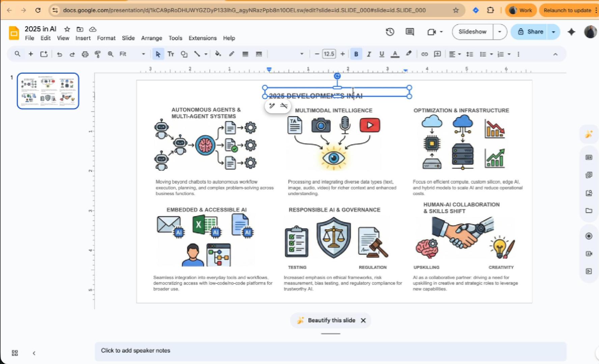
Task: Toggle the Numbered list
Action: pos(501,54)
